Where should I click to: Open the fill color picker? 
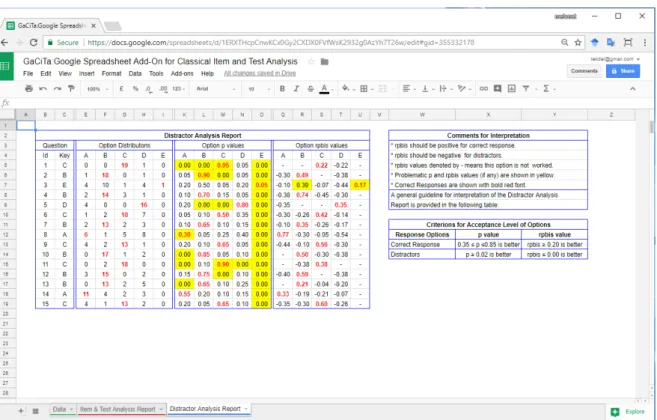(x=346, y=88)
